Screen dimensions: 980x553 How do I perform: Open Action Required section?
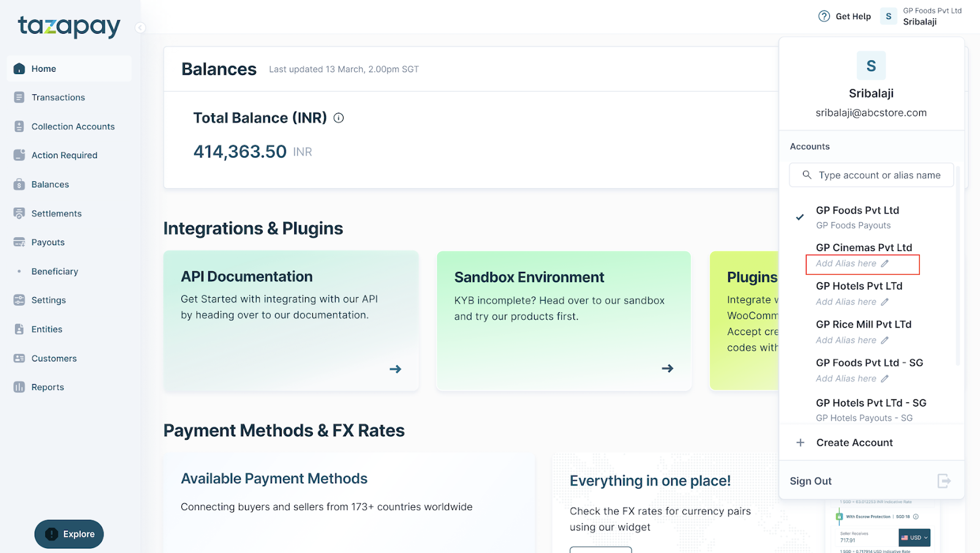(64, 155)
